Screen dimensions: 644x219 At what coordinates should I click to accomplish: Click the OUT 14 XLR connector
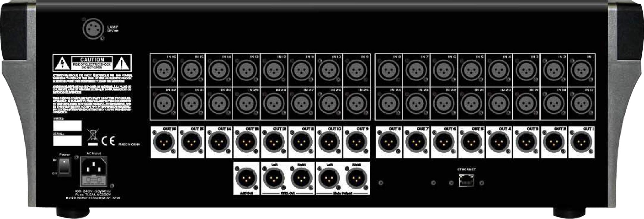pos(219,142)
